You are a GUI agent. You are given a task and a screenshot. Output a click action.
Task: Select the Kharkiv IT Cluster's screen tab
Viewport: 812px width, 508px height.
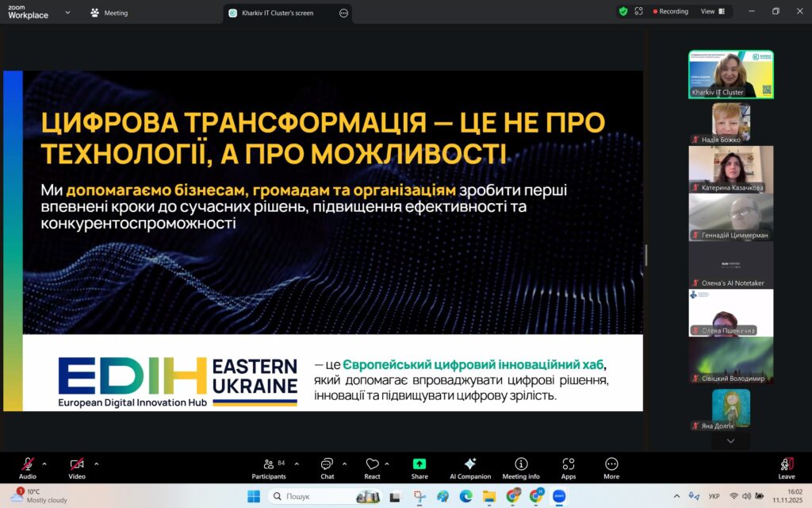281,13
